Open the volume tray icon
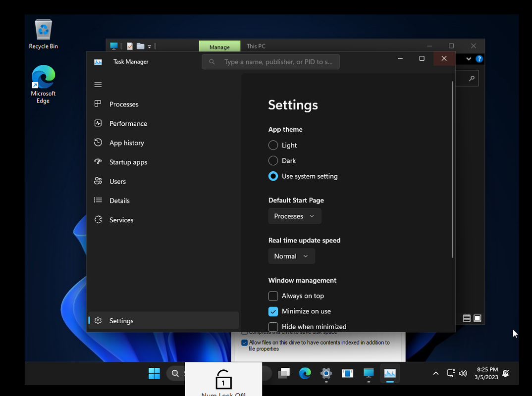This screenshot has width=532, height=396. coord(463,374)
